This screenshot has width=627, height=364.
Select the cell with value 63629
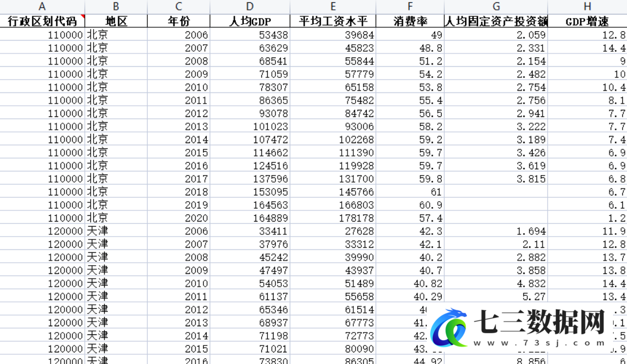pyautogui.click(x=250, y=48)
